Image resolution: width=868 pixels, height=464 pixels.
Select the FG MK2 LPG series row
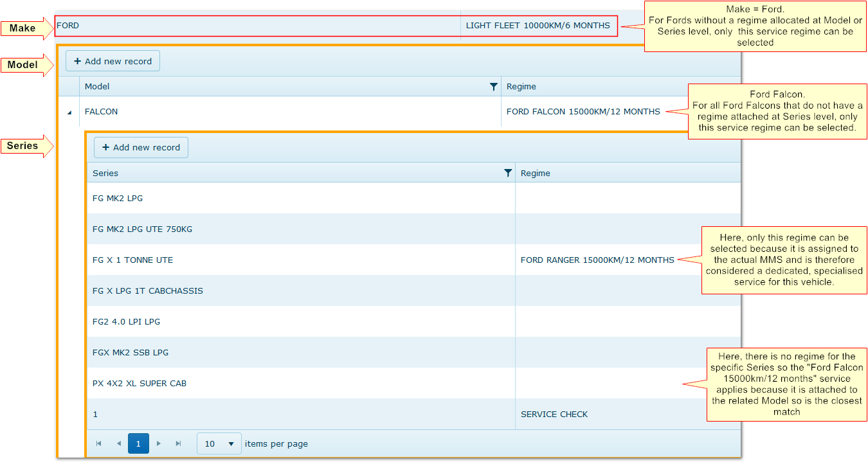click(x=118, y=199)
